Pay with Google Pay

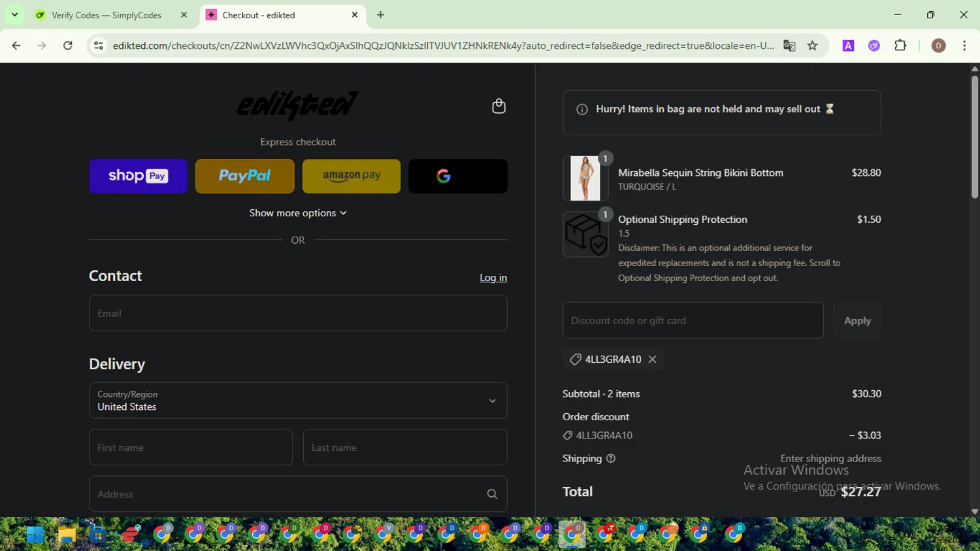[x=457, y=176]
